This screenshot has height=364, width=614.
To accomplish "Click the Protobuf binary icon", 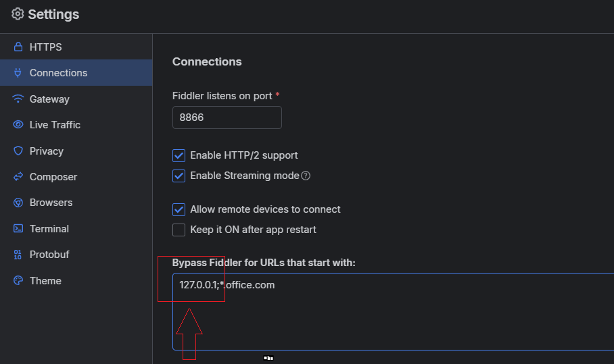I will click(x=18, y=255).
